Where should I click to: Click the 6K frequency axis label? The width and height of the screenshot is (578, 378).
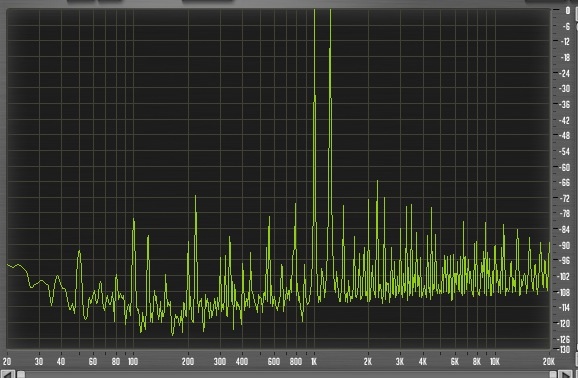coord(455,361)
